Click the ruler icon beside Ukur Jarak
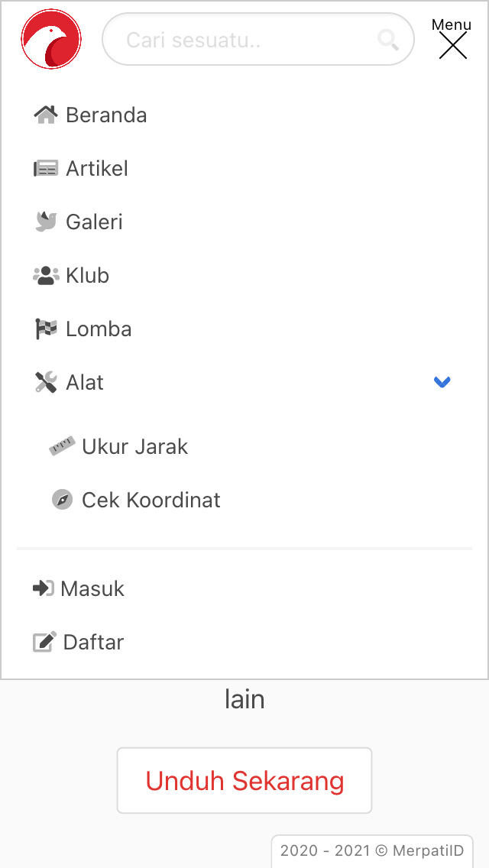 pos(62,446)
